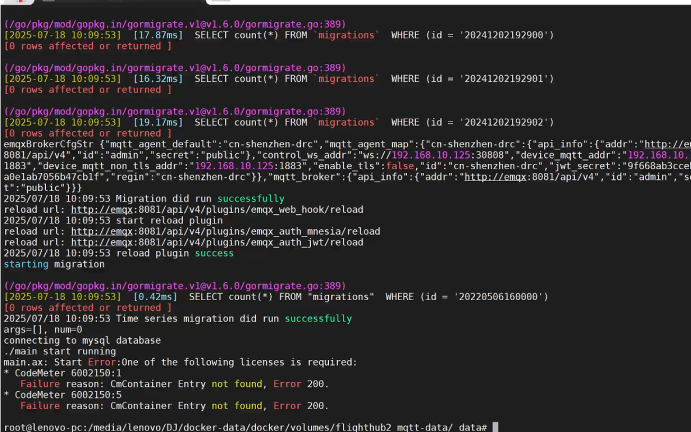Screen dimensions: 691x432
Task: Click the jwt_secret value starting 9f668ab3cce
Action: tap(657, 166)
